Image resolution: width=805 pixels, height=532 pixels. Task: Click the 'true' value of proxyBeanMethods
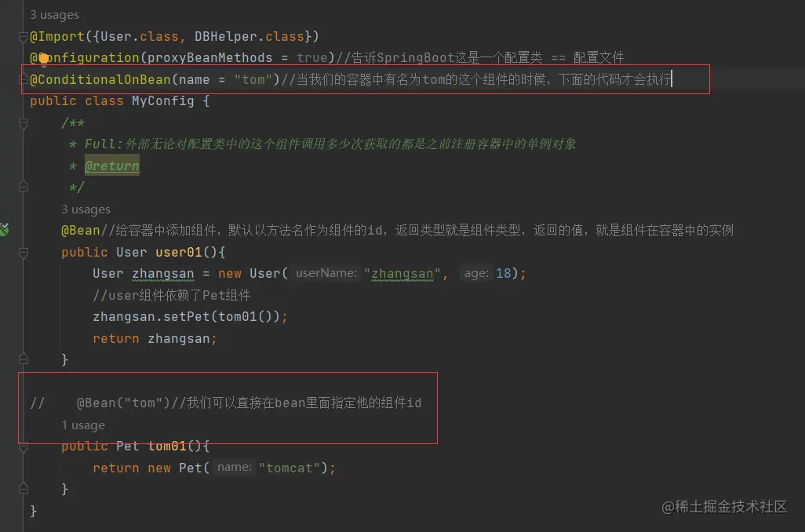pyautogui.click(x=311, y=57)
